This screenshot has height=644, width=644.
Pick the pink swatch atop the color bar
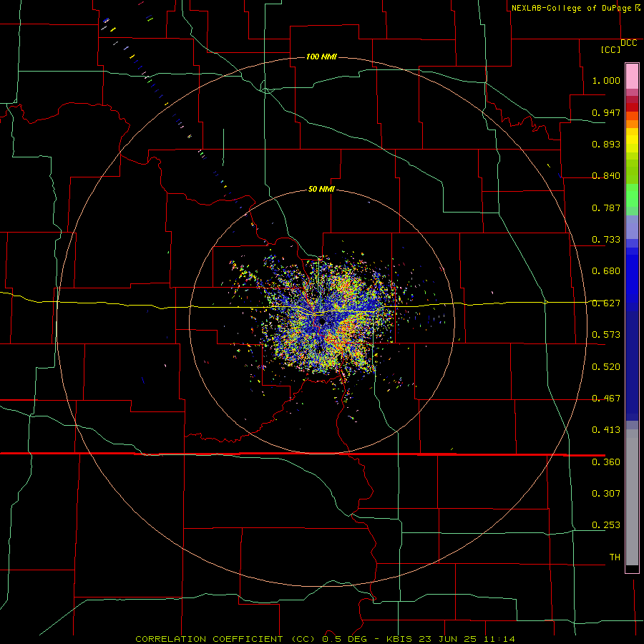click(632, 77)
